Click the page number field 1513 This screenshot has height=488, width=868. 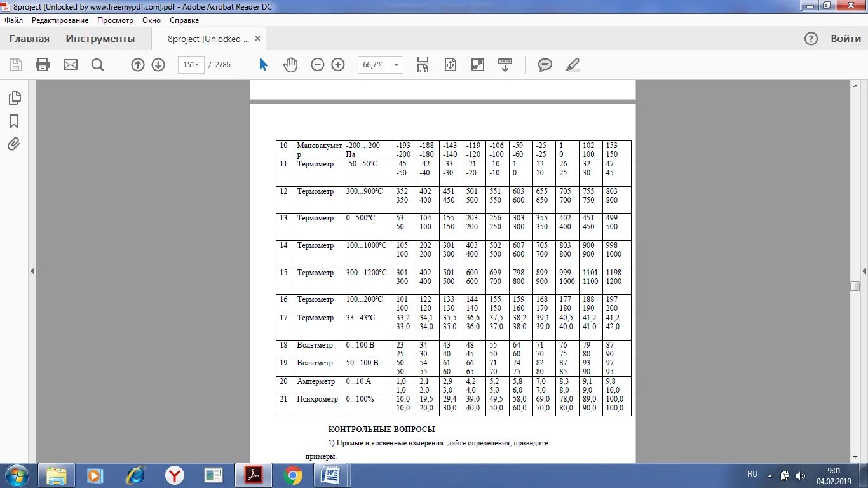click(191, 65)
